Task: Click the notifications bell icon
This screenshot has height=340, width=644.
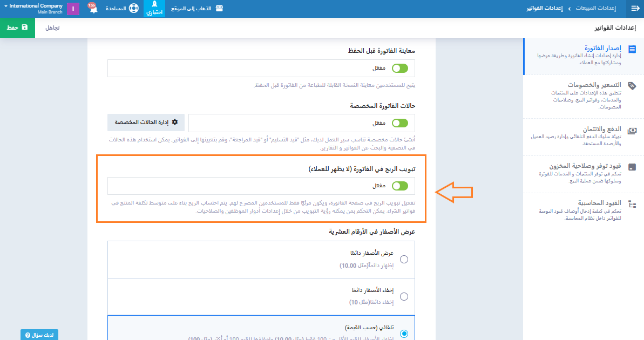Action: coord(93,9)
